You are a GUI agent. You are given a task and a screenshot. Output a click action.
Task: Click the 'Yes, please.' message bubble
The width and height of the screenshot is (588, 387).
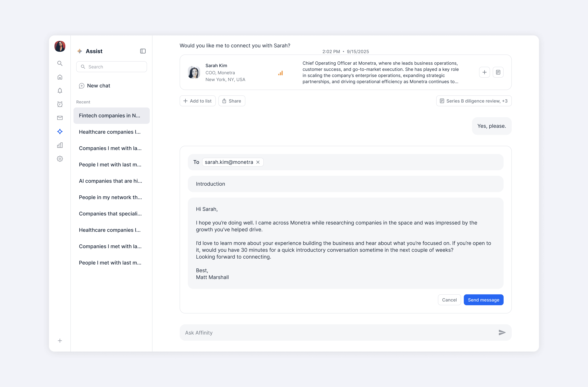pyautogui.click(x=492, y=126)
